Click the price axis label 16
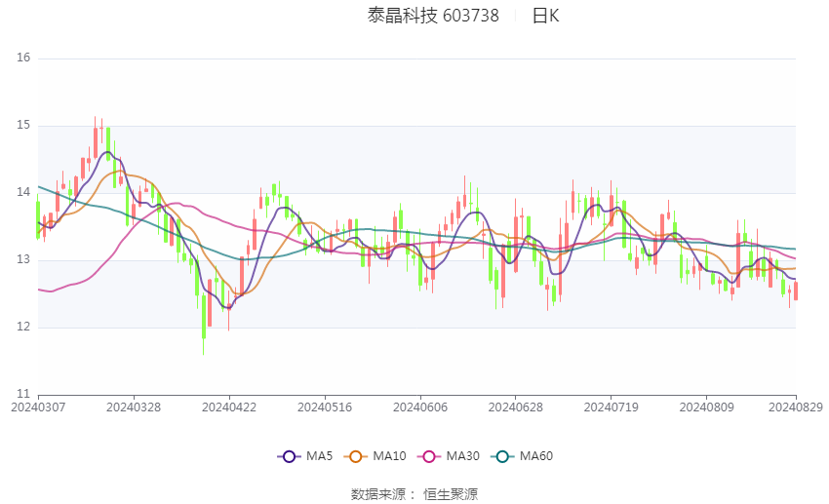The width and height of the screenshot is (829, 504). click(x=23, y=58)
